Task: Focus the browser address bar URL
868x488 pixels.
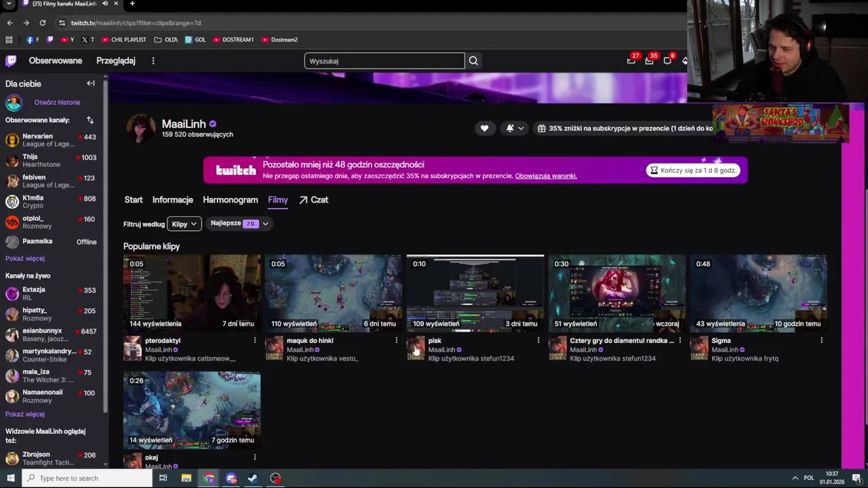Action: pos(136,23)
